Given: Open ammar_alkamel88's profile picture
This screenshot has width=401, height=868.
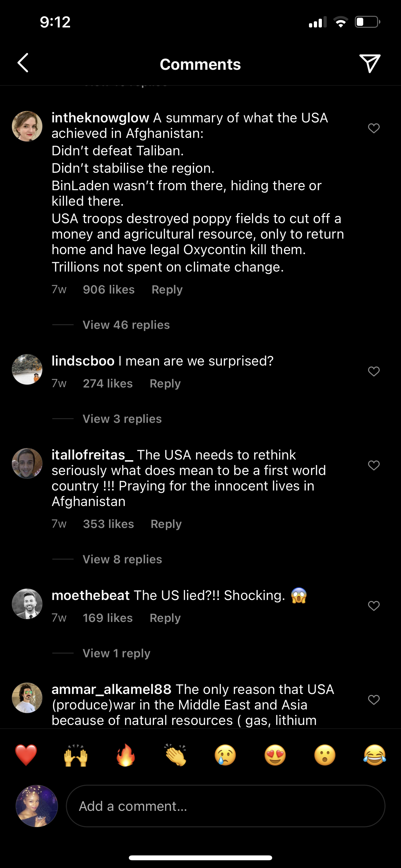Looking at the screenshot, I should point(27,698).
